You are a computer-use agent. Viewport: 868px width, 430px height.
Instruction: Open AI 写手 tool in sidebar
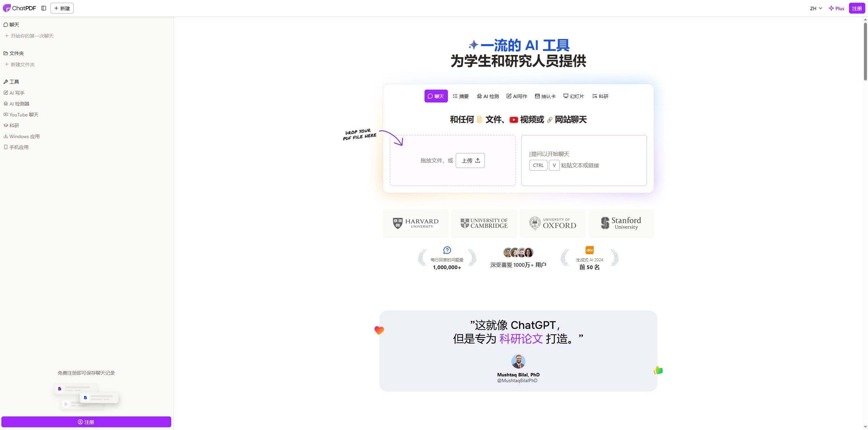[x=14, y=93]
